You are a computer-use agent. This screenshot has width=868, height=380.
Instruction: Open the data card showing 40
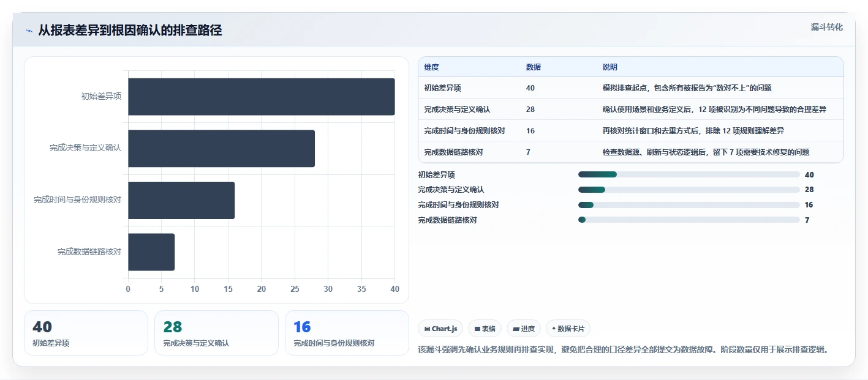[86, 333]
